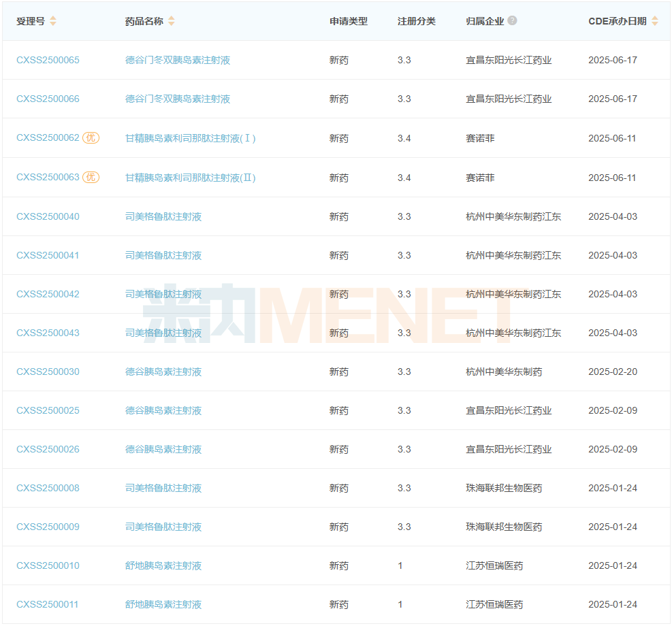The height and width of the screenshot is (626, 672).
Task: Select 江苏恒瑞医药 in CXSS2500011 row
Action: 494,605
